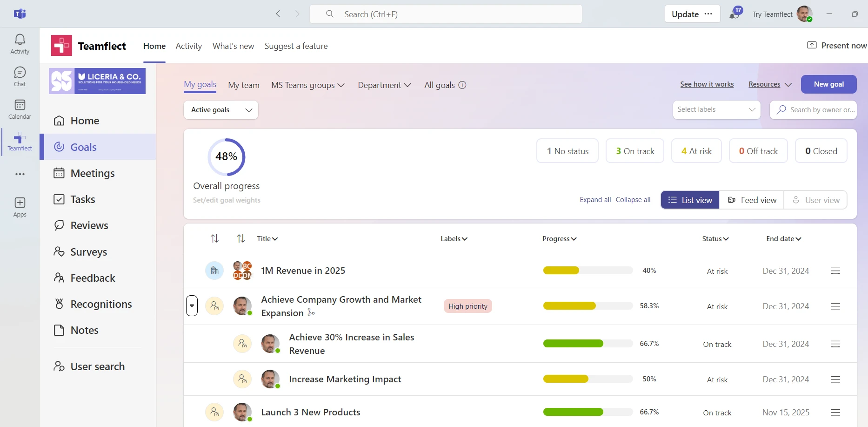Open the Select labels dropdown
Image resolution: width=868 pixels, height=427 pixels.
716,109
